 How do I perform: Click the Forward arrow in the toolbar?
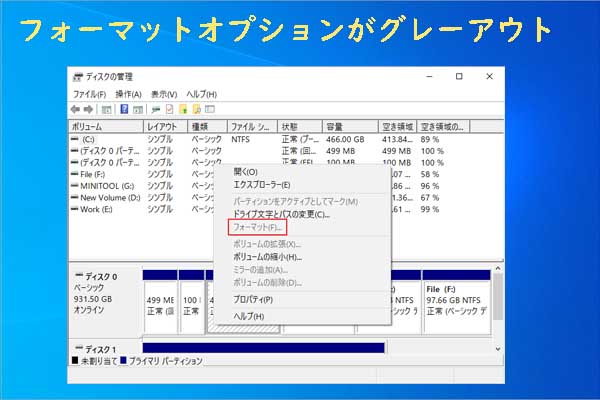88,109
